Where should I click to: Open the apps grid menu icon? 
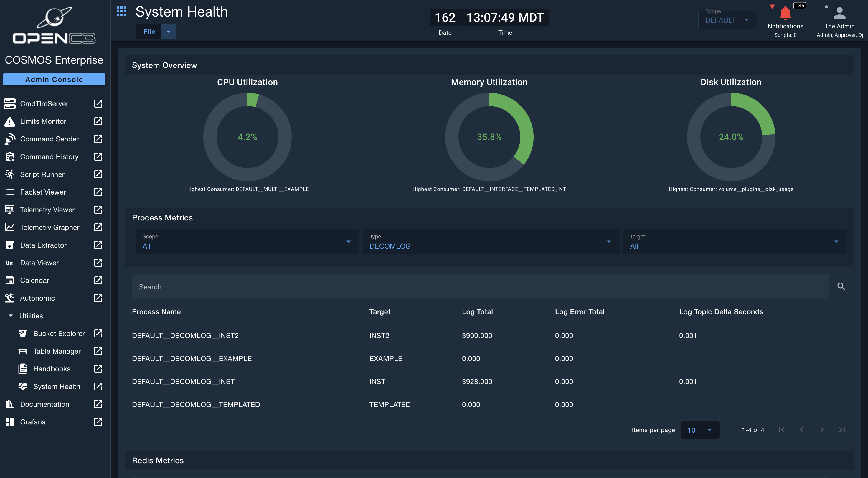(x=121, y=11)
